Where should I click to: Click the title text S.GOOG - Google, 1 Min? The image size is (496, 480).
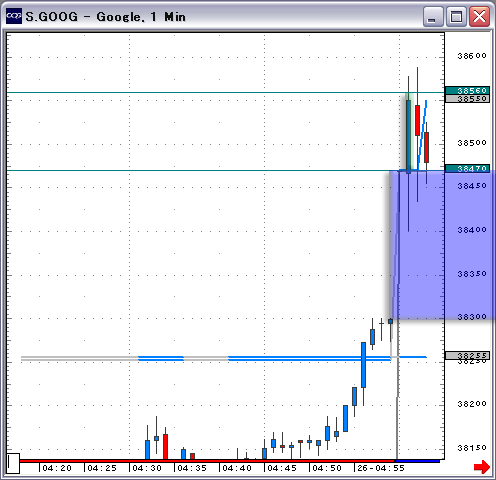point(105,17)
